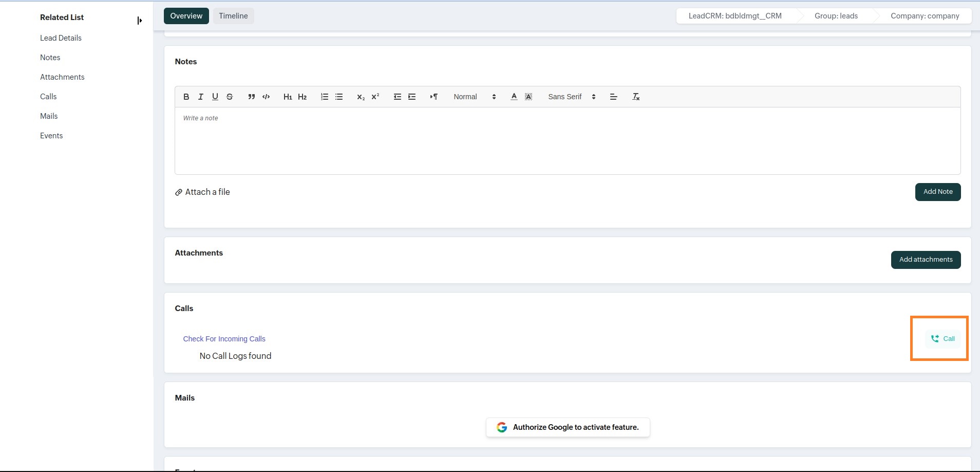Apply subscript formatting
Image resolution: width=980 pixels, height=472 pixels.
pos(361,97)
